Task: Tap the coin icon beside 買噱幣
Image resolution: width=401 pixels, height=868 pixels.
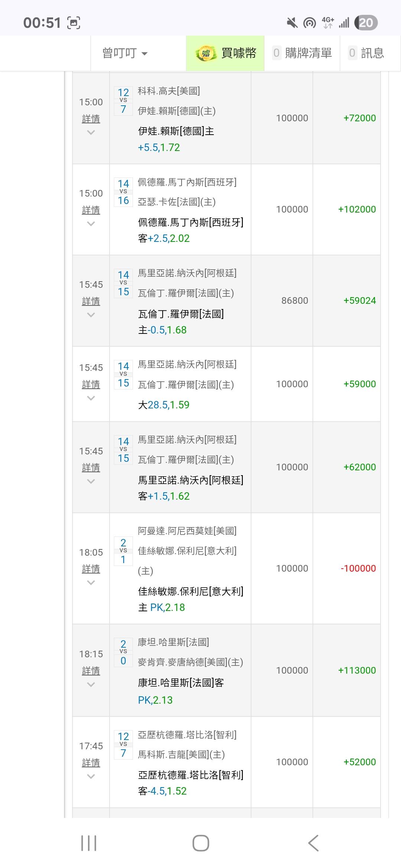Action: tap(205, 53)
